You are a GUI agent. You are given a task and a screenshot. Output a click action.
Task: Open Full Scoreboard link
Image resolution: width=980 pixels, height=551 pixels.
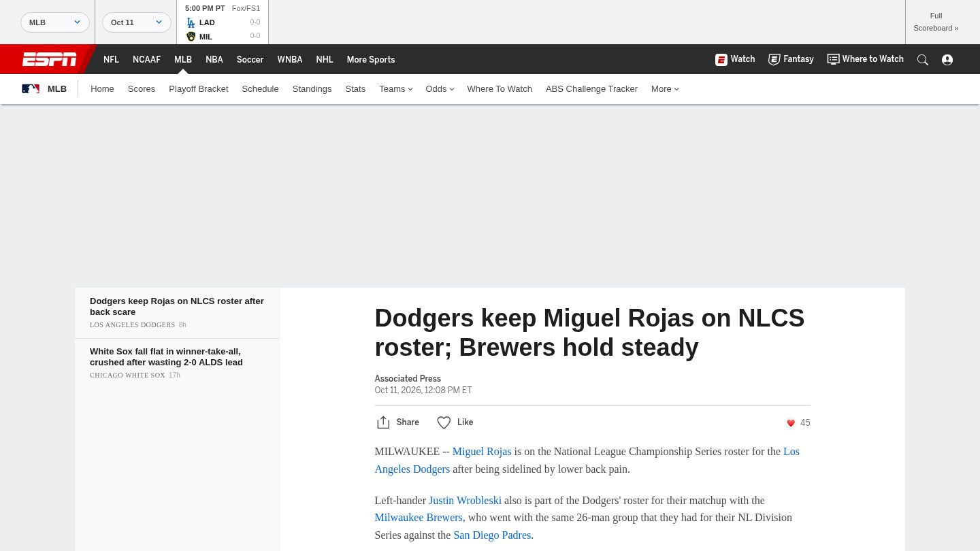coord(936,22)
